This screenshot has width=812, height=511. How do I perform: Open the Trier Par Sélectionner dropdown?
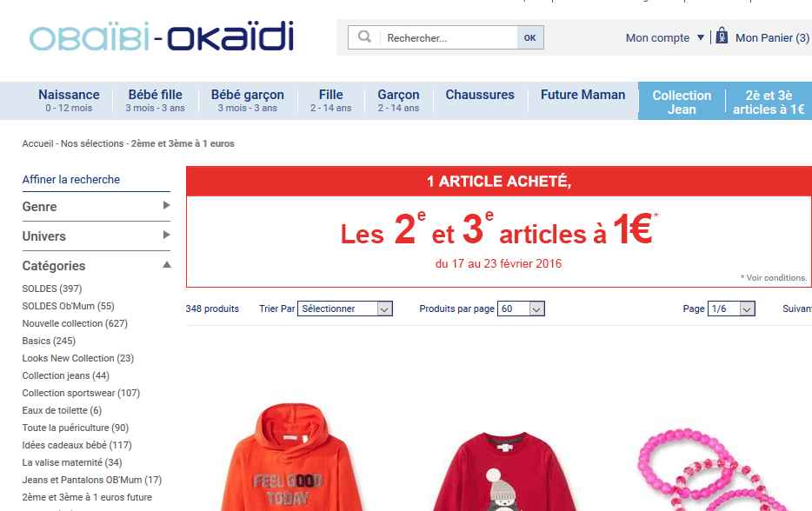coord(345,309)
